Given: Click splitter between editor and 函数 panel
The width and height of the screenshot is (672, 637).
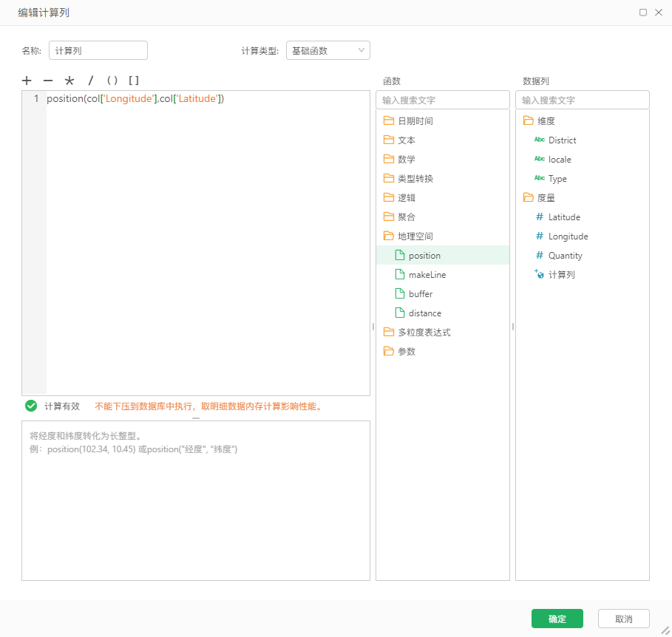Looking at the screenshot, I should [x=373, y=327].
